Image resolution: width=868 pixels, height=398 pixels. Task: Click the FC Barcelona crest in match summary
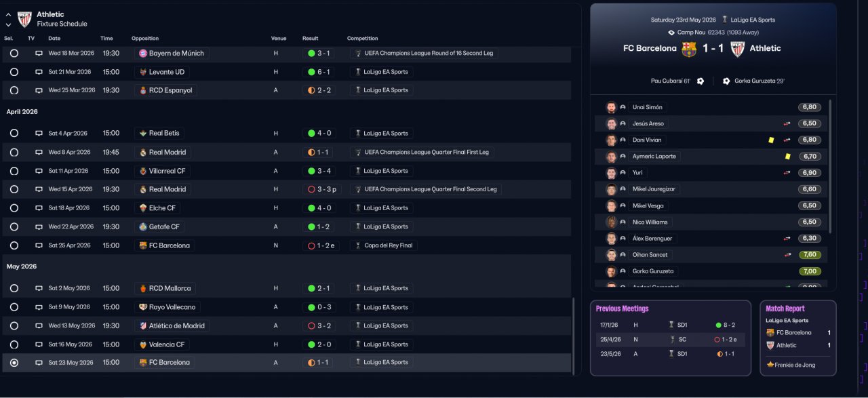click(689, 49)
